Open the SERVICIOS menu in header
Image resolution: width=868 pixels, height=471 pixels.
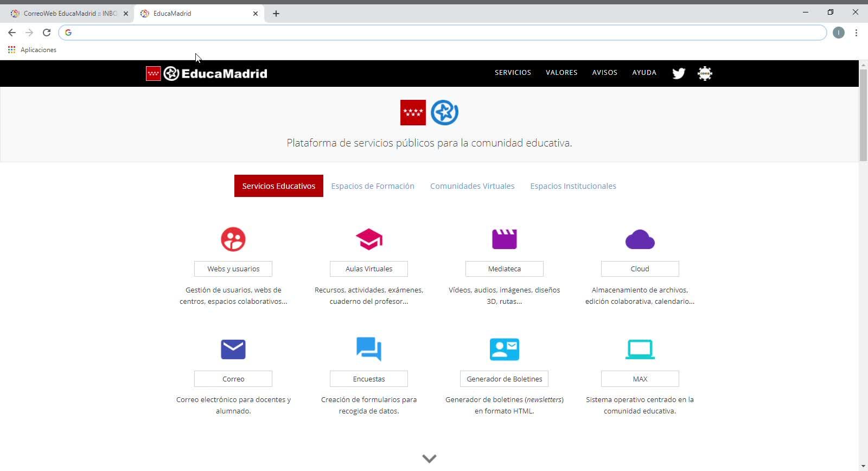[x=513, y=73]
